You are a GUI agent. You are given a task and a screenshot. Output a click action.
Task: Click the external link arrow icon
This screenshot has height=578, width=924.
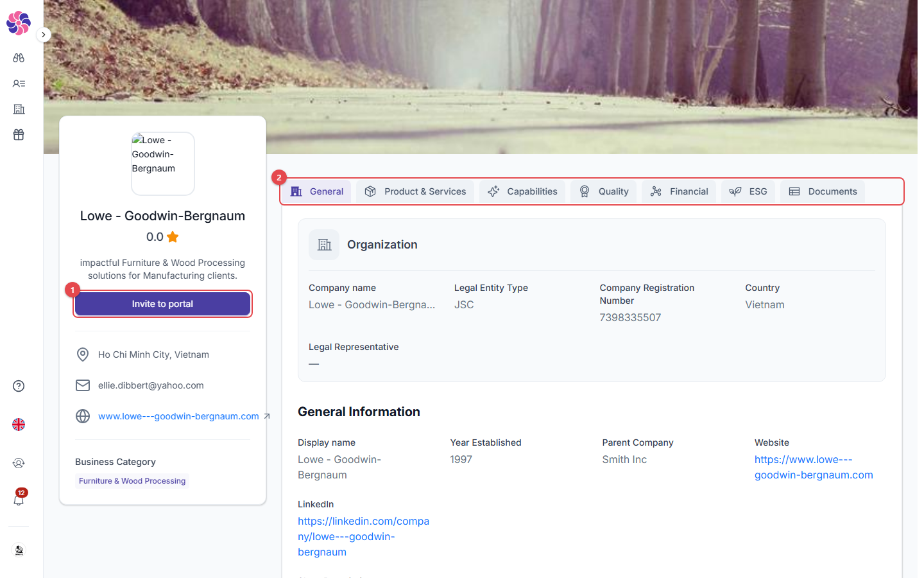click(267, 416)
